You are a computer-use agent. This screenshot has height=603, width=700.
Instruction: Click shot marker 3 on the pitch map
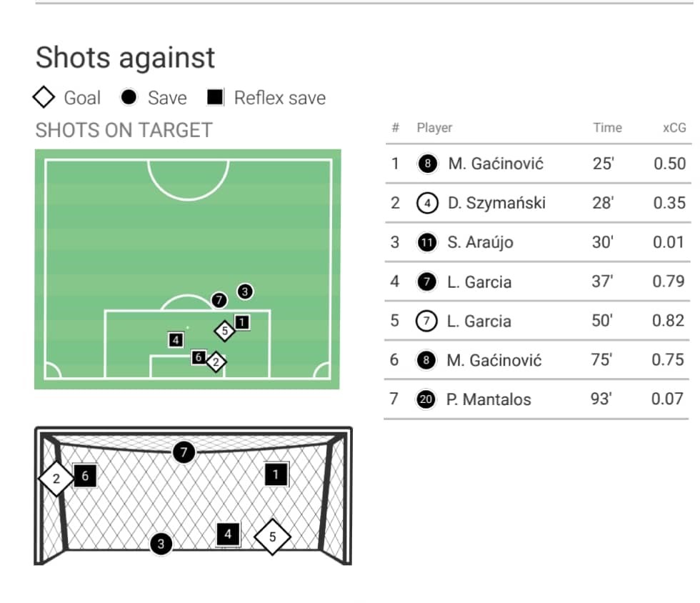coord(244,291)
